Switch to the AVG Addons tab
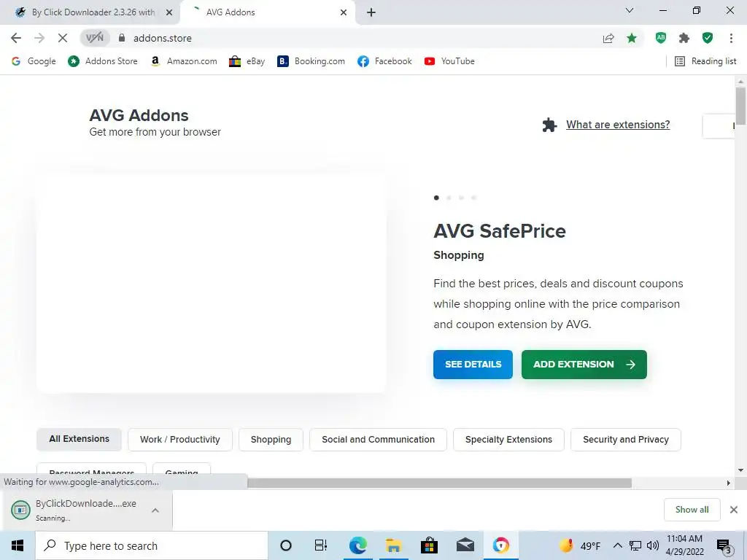 pos(267,12)
